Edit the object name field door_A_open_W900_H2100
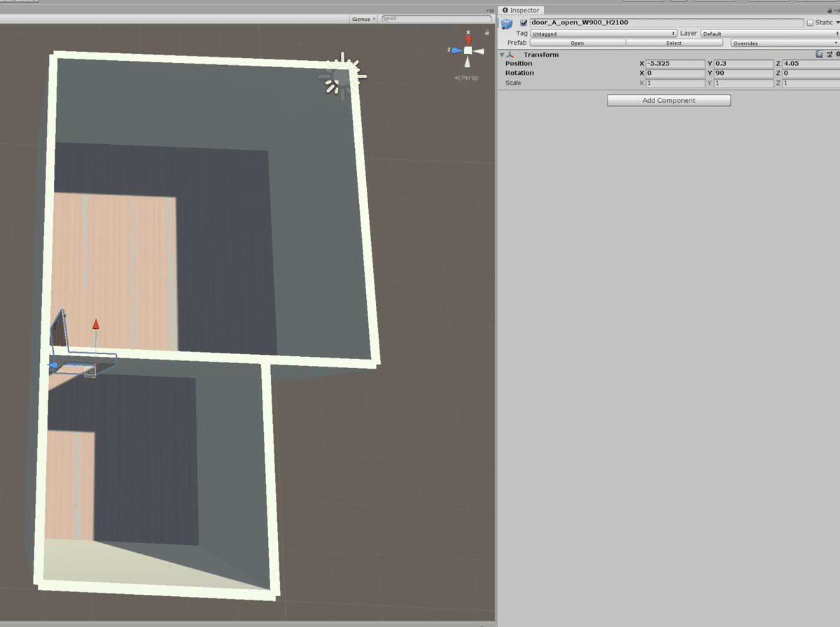 pyautogui.click(x=666, y=22)
